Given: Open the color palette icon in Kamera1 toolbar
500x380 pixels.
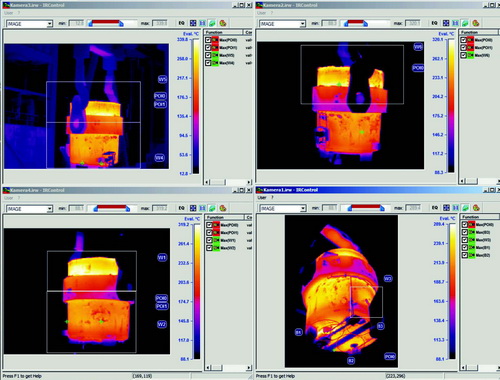Looking at the screenshot, I should coord(476,208).
